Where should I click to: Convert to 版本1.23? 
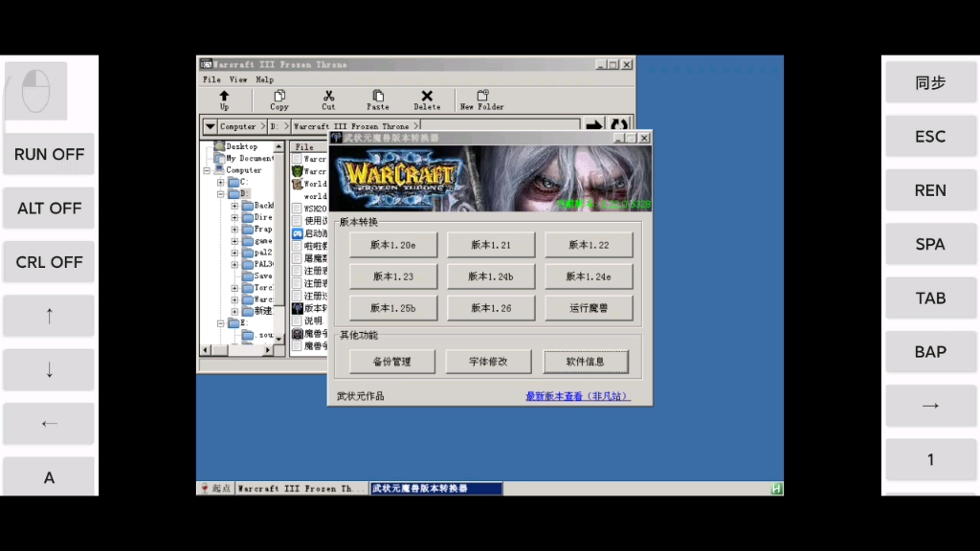[x=393, y=276]
